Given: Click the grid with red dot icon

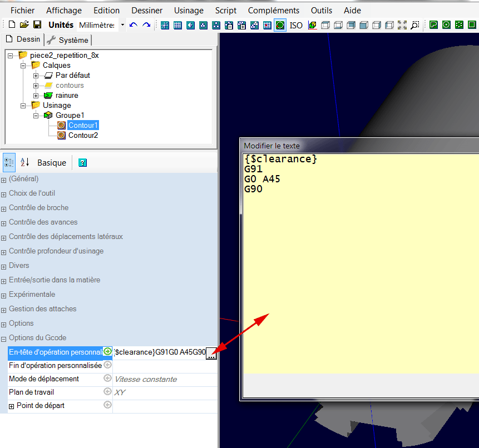Looking at the screenshot, I should 267,25.
